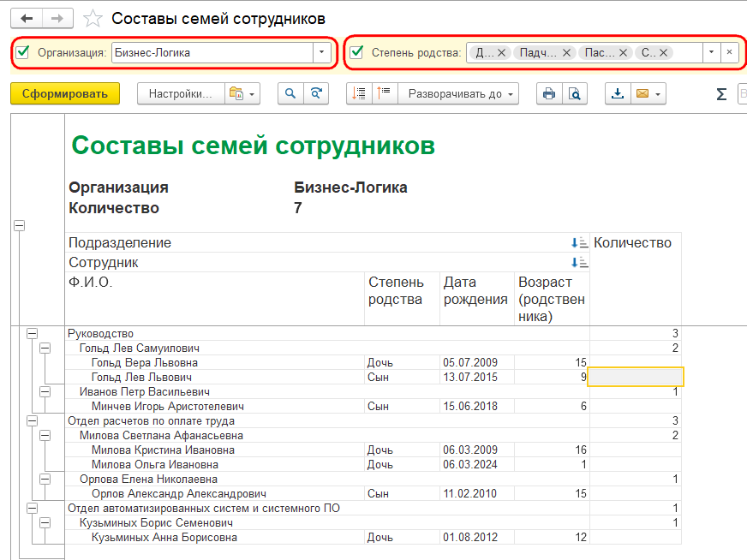
Task: Select Милова Ольга Ивановна row
Action: pos(373,464)
